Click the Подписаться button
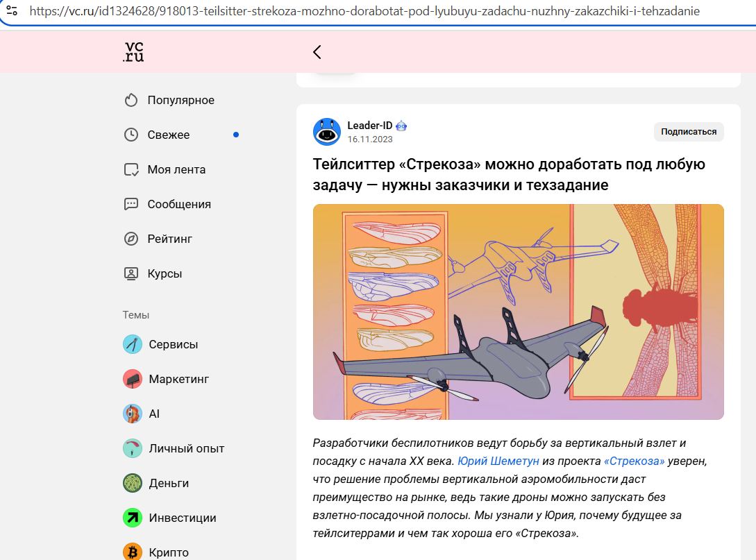 click(689, 132)
